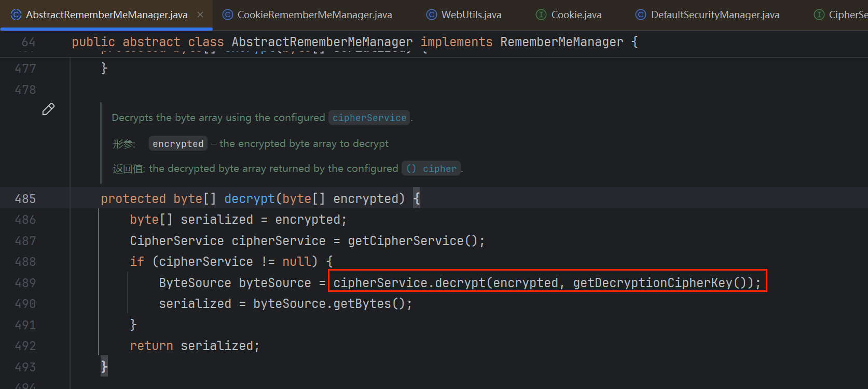Click the interface icon on CipherService tab
The height and width of the screenshot is (389, 868).
pos(819,15)
